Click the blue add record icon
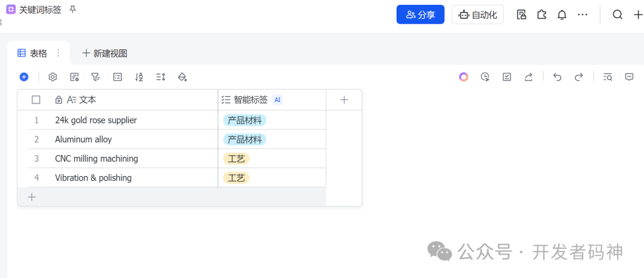 click(24, 77)
